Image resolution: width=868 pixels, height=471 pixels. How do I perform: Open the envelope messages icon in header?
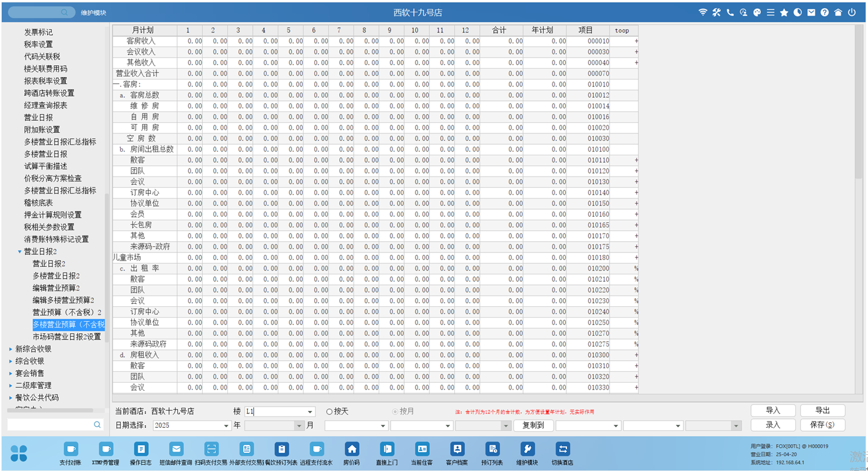pos(811,13)
